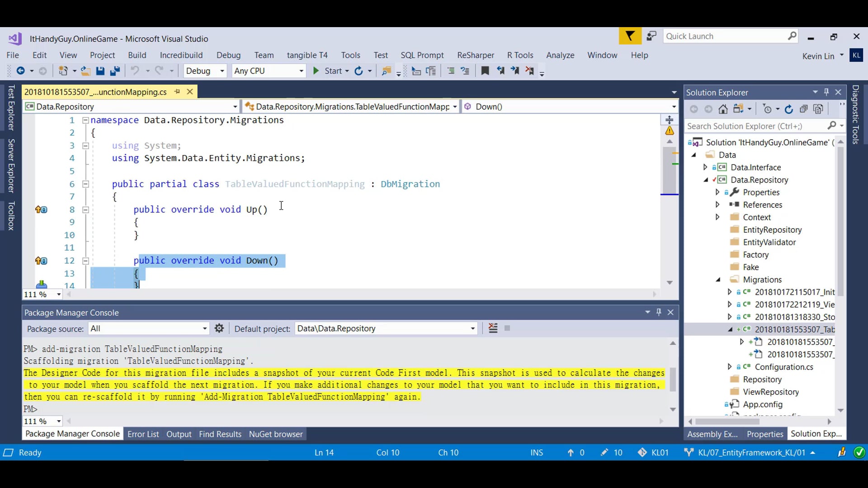Toggle overwrite mode via INS indicator

[x=537, y=452]
